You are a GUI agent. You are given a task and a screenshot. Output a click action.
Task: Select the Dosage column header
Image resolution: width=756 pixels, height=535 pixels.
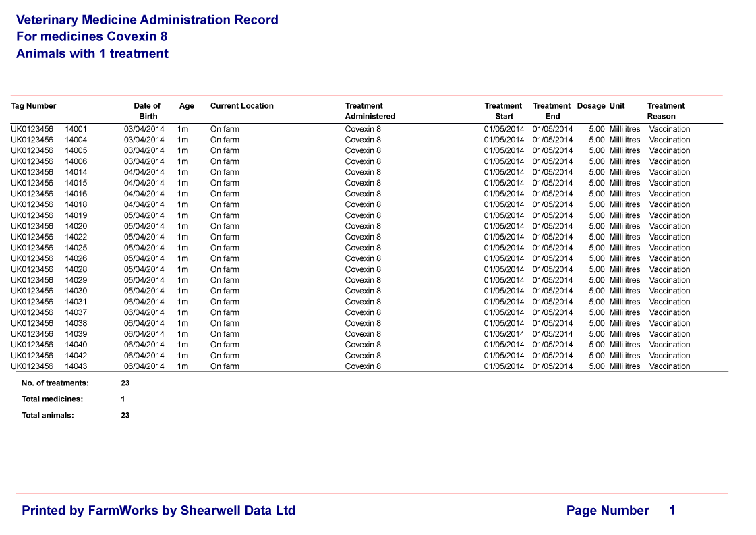coord(591,106)
